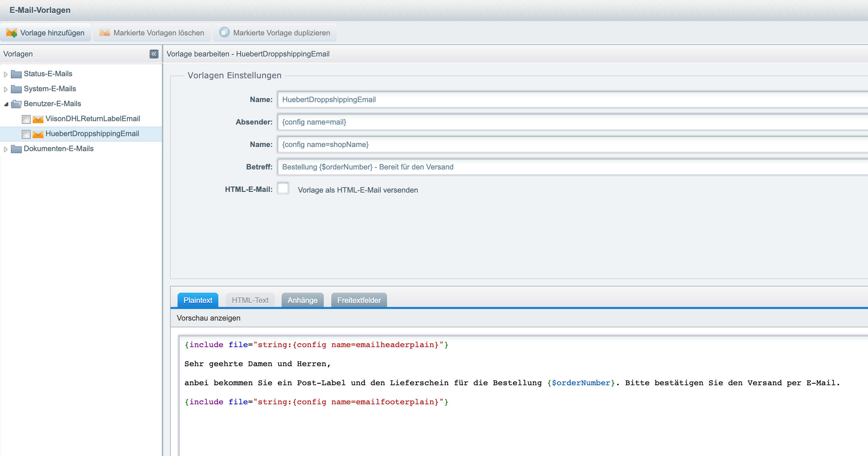Check the HuebertDroppshippingEmail checkbox
Image resolution: width=868 pixels, height=456 pixels.
tap(26, 134)
